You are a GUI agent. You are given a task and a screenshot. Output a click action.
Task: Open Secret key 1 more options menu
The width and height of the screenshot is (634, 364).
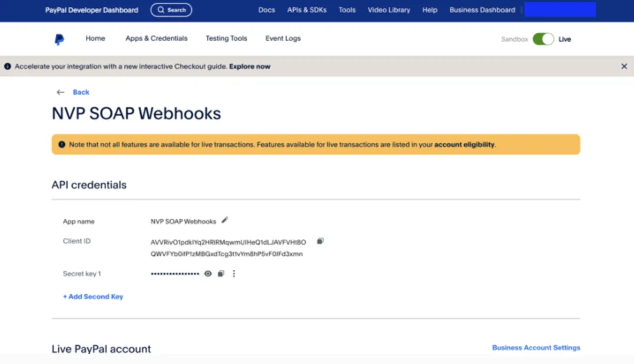click(234, 273)
